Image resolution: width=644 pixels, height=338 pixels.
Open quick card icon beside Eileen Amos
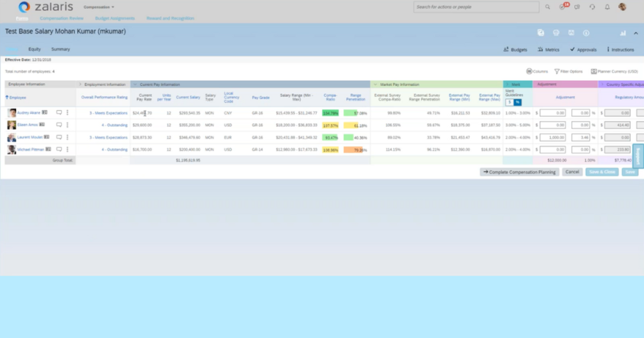[42, 125]
